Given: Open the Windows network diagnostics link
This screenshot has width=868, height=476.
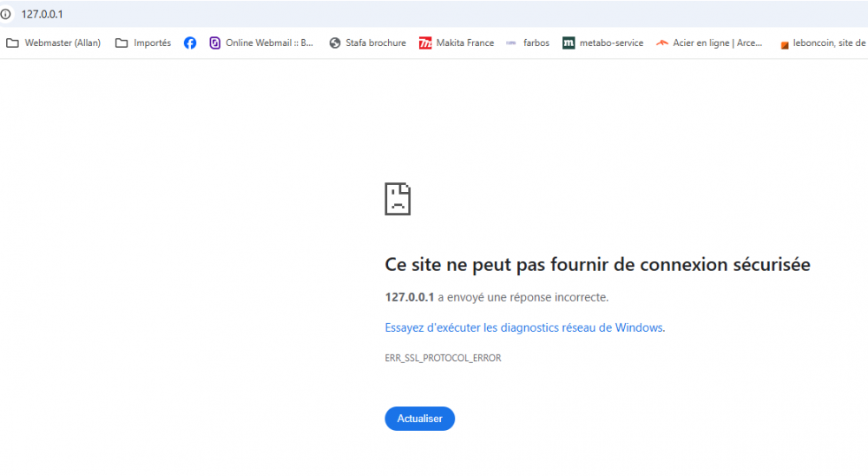Looking at the screenshot, I should coord(525,327).
